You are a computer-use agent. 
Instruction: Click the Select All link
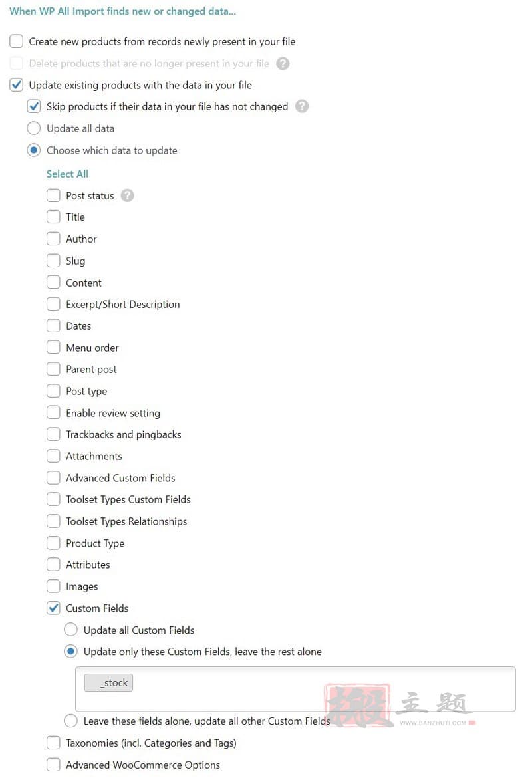tap(67, 174)
